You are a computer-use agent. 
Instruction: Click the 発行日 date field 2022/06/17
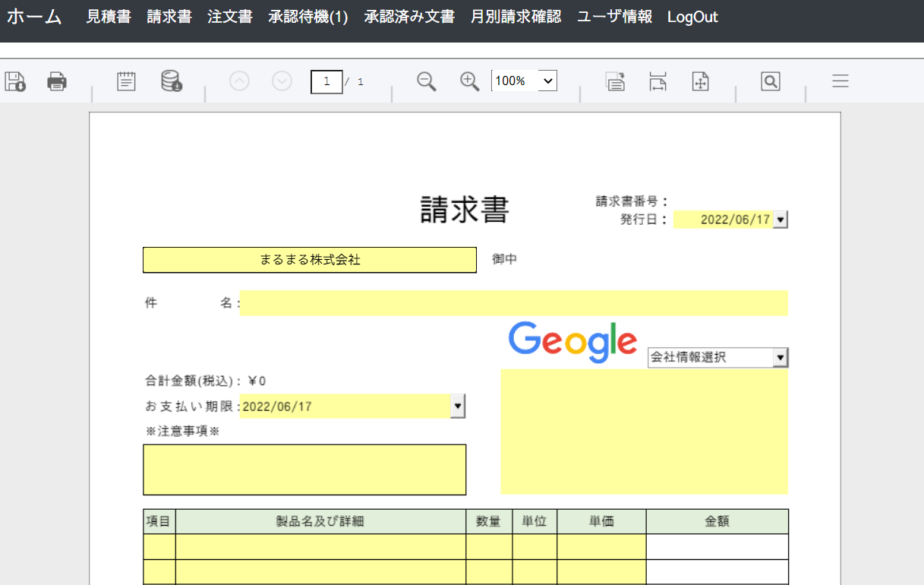(723, 220)
